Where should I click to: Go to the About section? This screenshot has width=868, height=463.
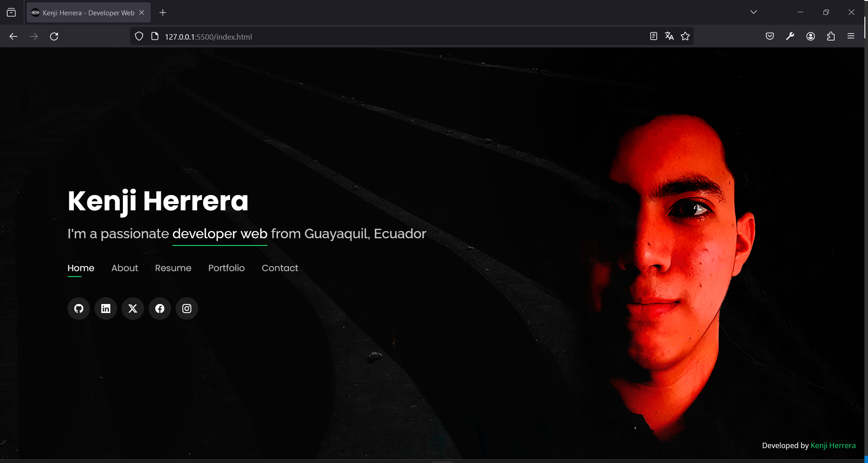click(125, 268)
